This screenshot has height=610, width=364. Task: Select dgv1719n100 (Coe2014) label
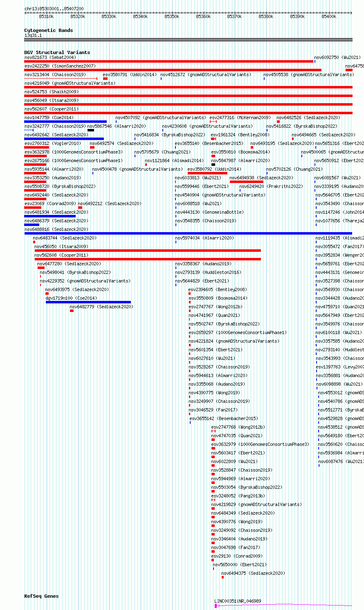click(71, 298)
